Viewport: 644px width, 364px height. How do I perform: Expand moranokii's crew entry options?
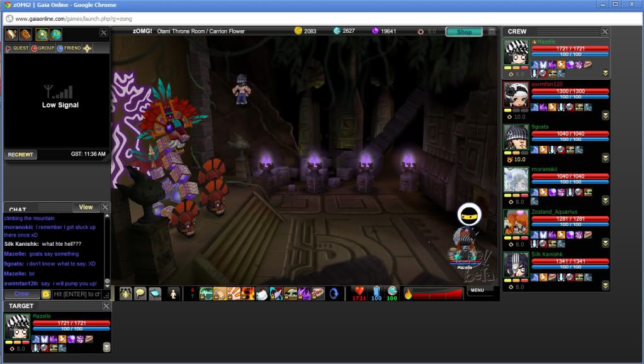(x=606, y=201)
